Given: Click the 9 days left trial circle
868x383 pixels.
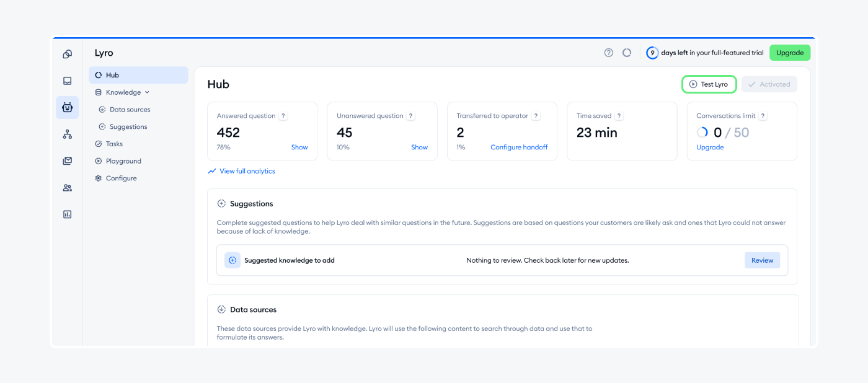Looking at the screenshot, I should (652, 53).
